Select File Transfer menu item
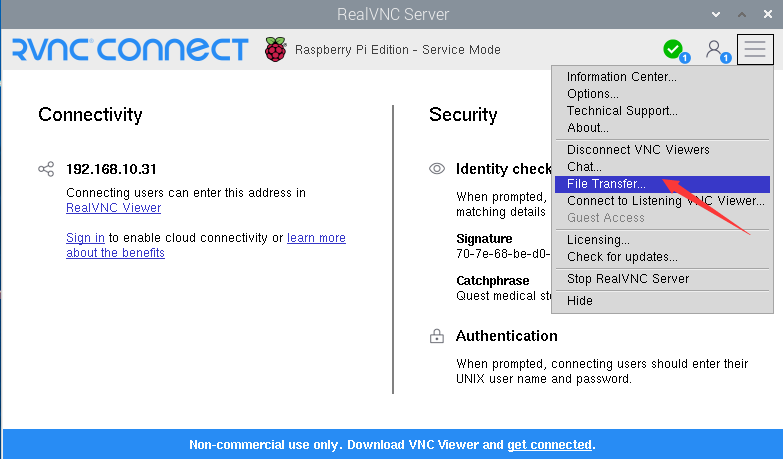This screenshot has height=459, width=783. [x=662, y=184]
